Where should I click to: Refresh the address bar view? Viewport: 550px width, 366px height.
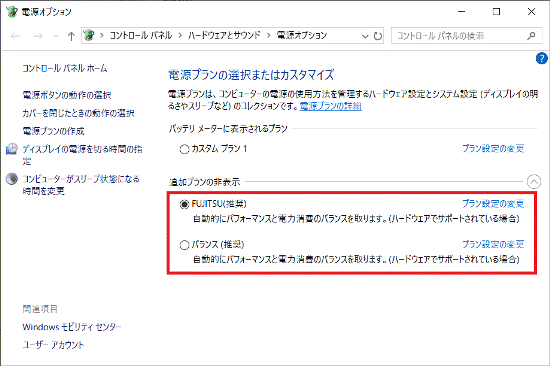pyautogui.click(x=377, y=36)
